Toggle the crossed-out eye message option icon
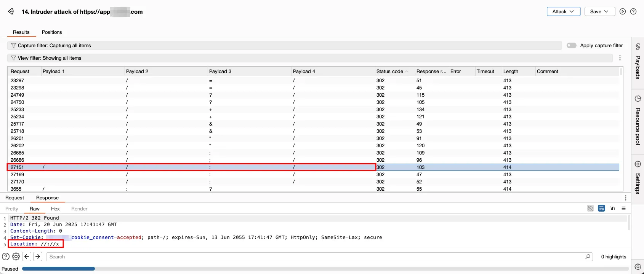This screenshot has height=274, width=644. pos(590,208)
